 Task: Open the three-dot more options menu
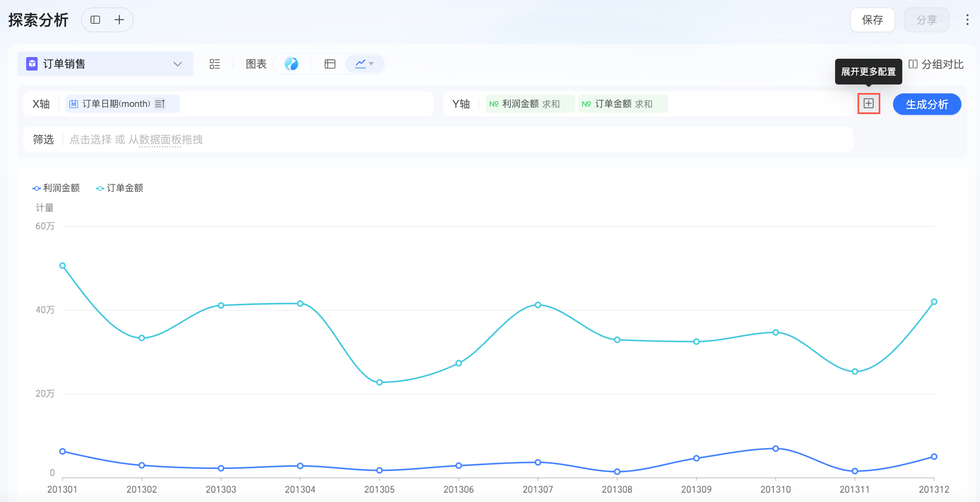[967, 20]
